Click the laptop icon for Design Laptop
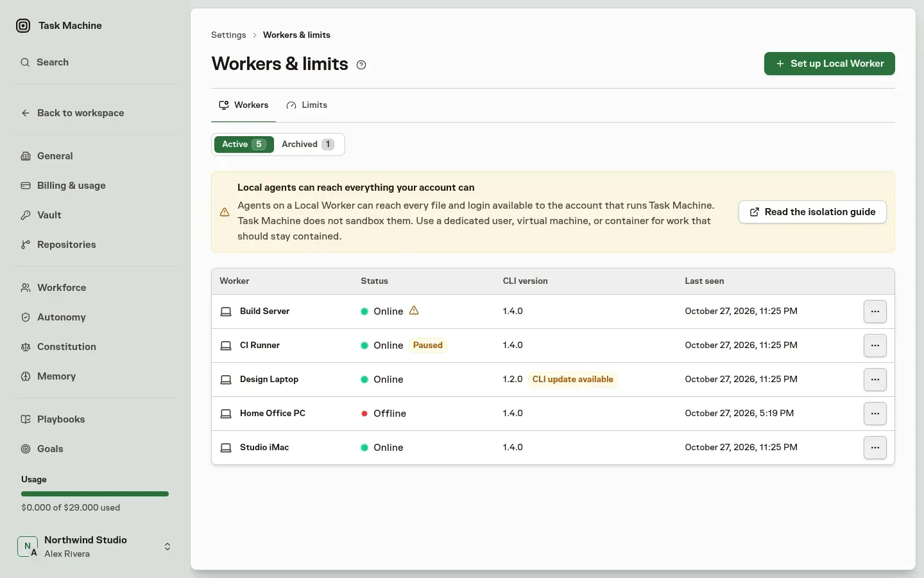924x578 pixels. pyautogui.click(x=226, y=380)
